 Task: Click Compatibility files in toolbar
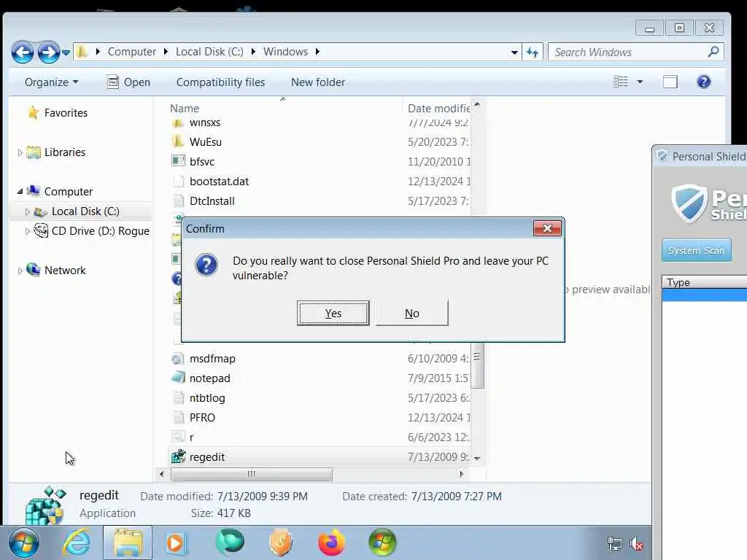(220, 82)
